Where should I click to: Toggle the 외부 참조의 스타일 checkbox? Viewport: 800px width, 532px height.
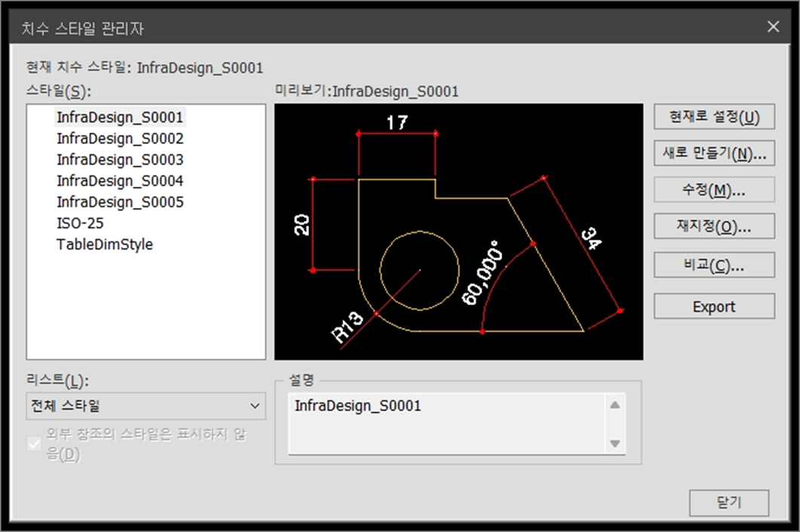pos(34,444)
